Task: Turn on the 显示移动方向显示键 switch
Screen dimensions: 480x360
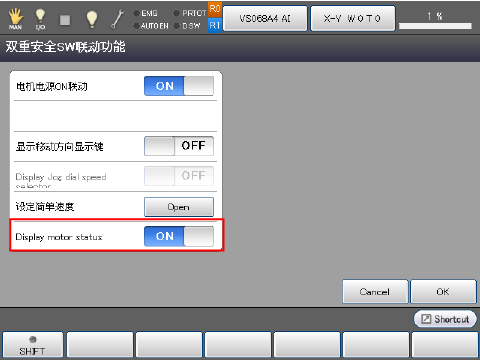Action: coord(179,146)
